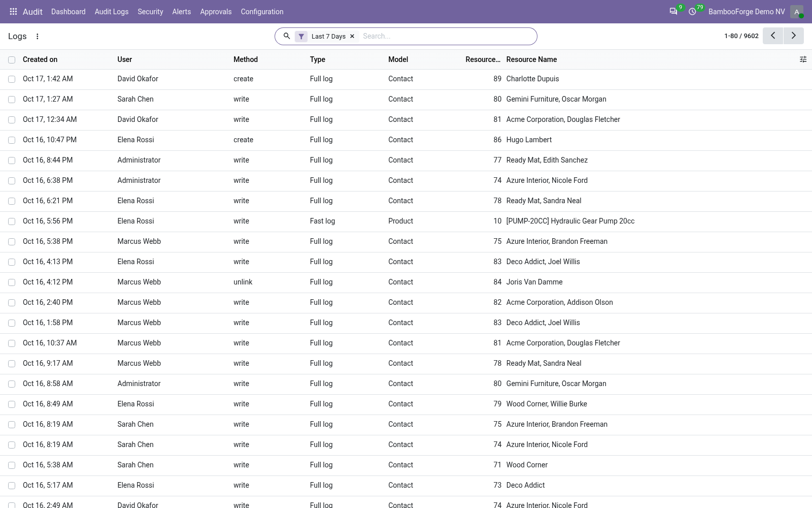Sort by User column header

[124, 59]
